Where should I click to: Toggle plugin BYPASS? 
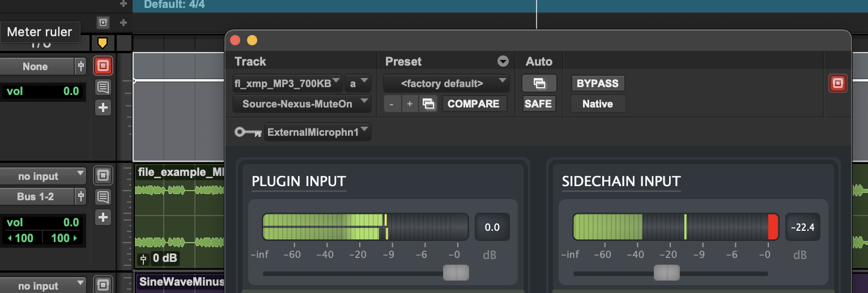pos(597,83)
